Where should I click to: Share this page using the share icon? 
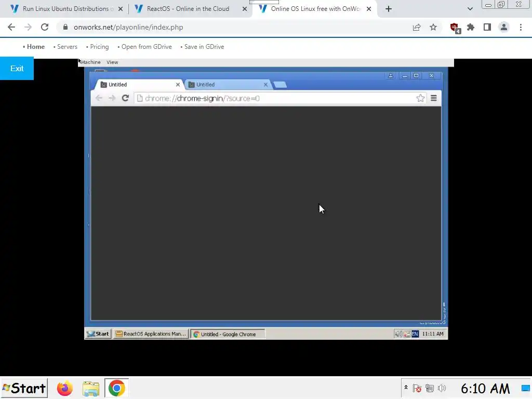417,27
